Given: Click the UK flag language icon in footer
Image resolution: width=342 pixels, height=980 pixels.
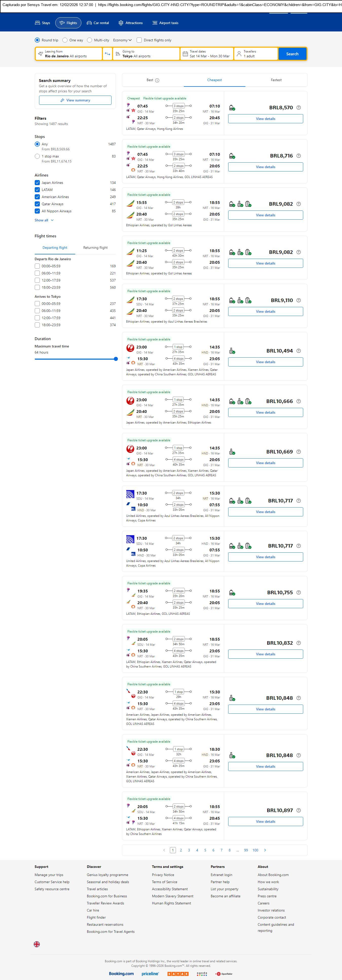Looking at the screenshot, I should tap(37, 944).
